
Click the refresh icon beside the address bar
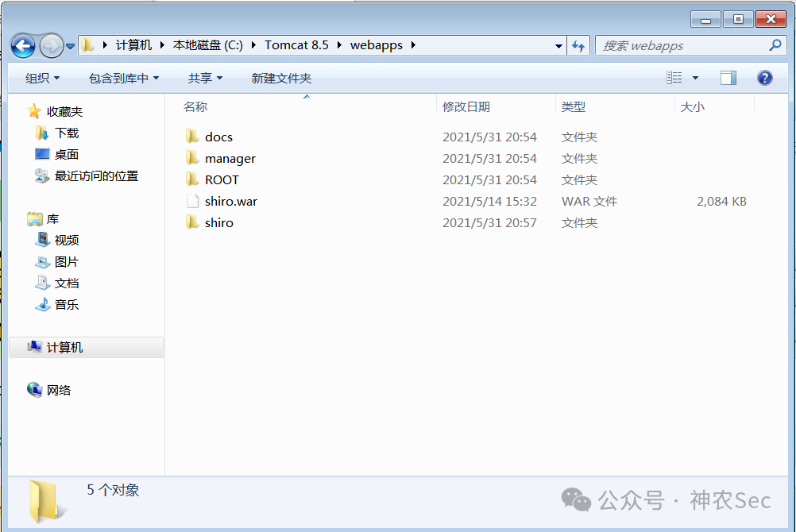click(579, 45)
